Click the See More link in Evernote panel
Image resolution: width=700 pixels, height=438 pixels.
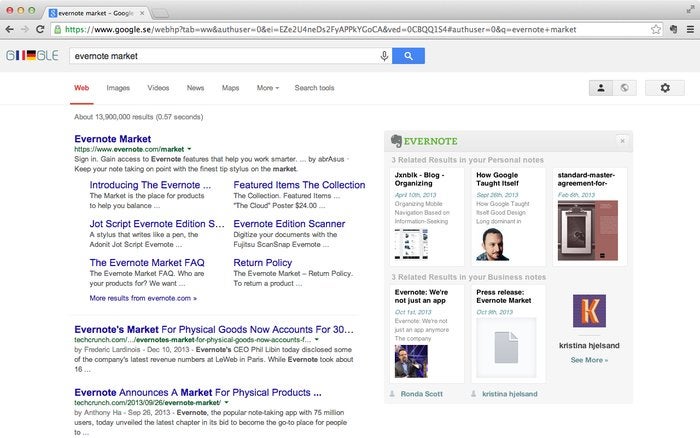click(x=589, y=360)
